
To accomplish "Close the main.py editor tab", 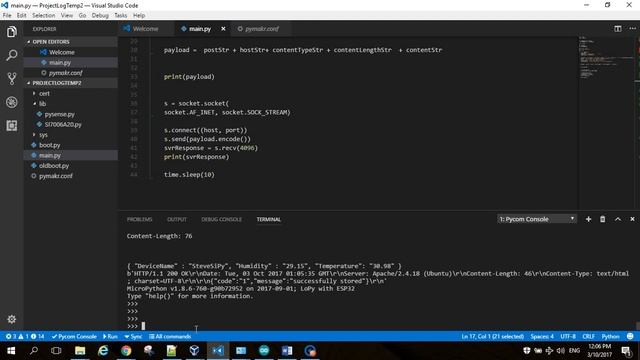I will [x=223, y=29].
